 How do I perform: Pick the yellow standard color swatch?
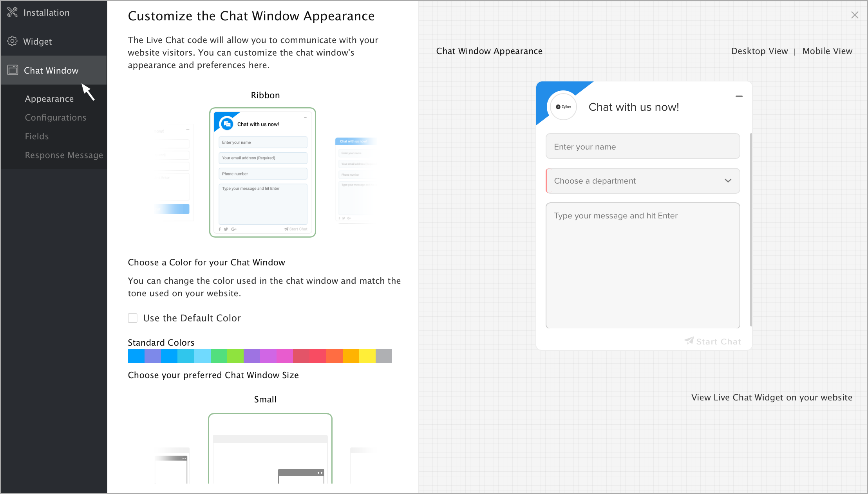(x=367, y=356)
